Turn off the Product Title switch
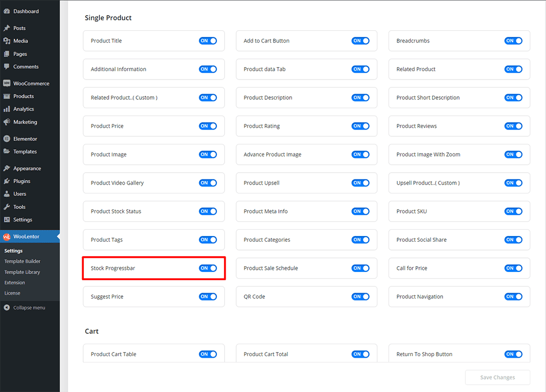Image resolution: width=546 pixels, height=392 pixels. click(x=207, y=41)
